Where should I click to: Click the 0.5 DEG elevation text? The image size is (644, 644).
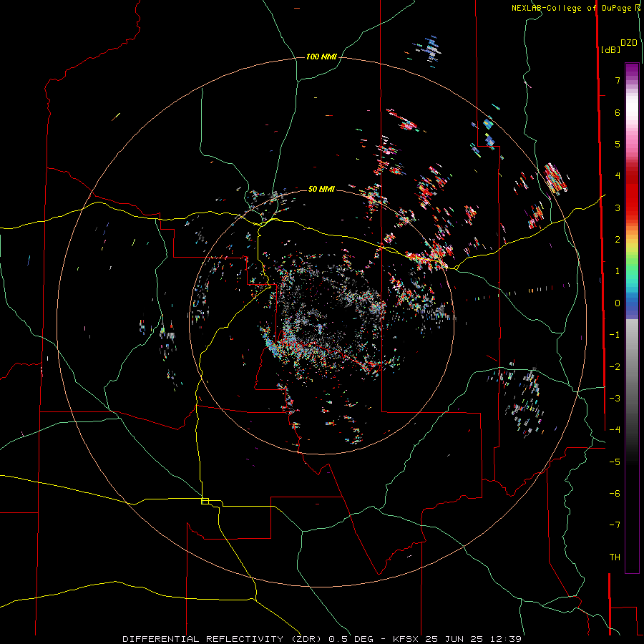click(351, 639)
